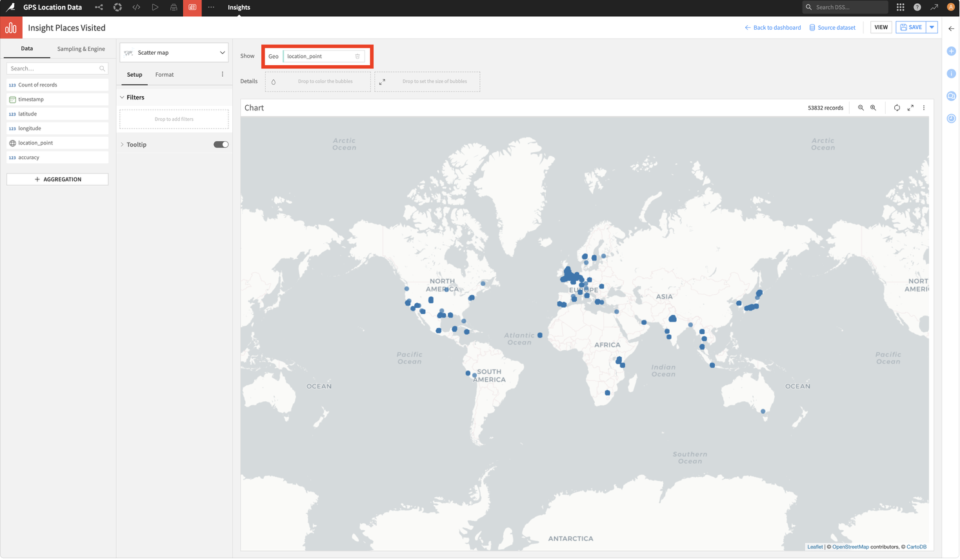
Task: Select the location_point column in list
Action: pyautogui.click(x=57, y=143)
